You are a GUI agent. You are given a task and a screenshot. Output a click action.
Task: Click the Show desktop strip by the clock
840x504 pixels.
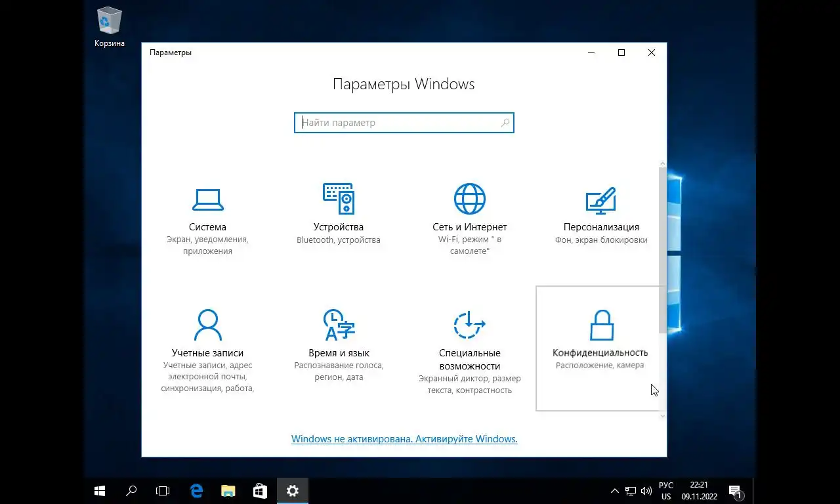[x=755, y=491]
